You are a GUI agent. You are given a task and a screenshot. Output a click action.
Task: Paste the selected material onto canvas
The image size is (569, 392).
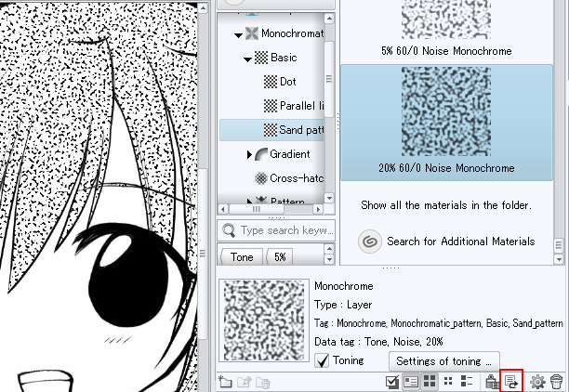tap(492, 382)
